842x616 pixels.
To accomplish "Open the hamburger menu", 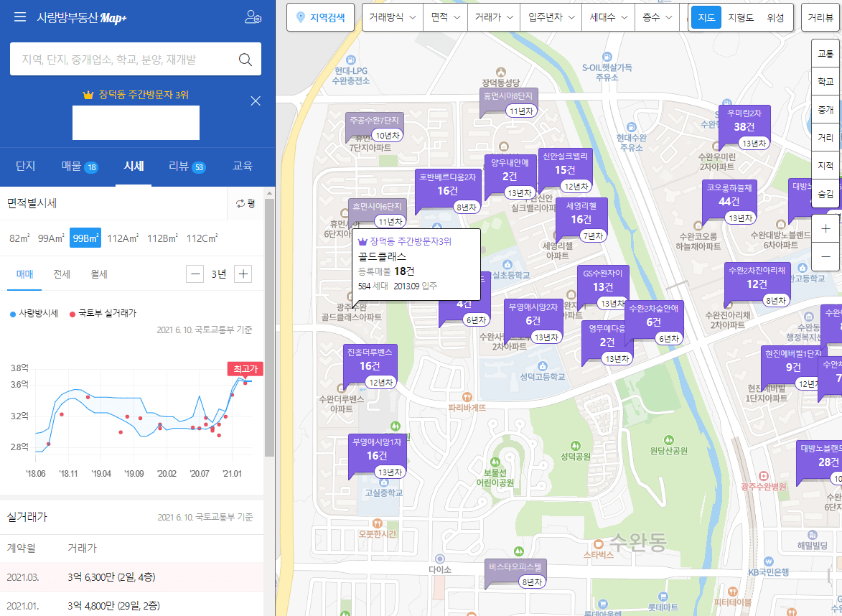I will (x=19, y=18).
